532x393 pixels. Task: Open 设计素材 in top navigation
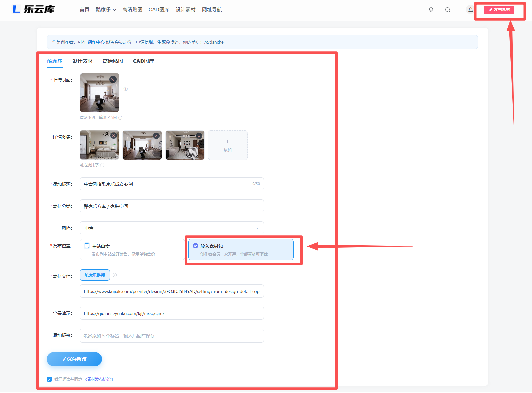(186, 10)
